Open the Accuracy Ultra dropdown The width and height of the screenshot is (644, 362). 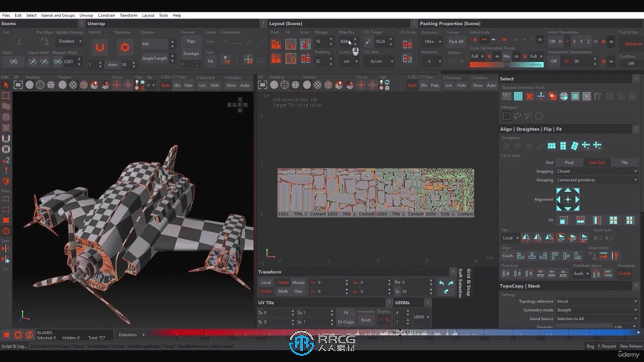432,42
